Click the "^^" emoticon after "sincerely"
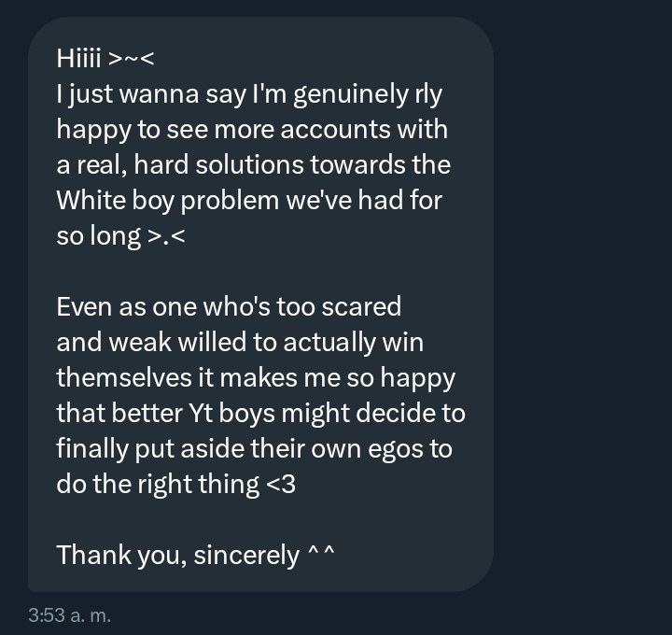The image size is (672, 635). click(320, 555)
